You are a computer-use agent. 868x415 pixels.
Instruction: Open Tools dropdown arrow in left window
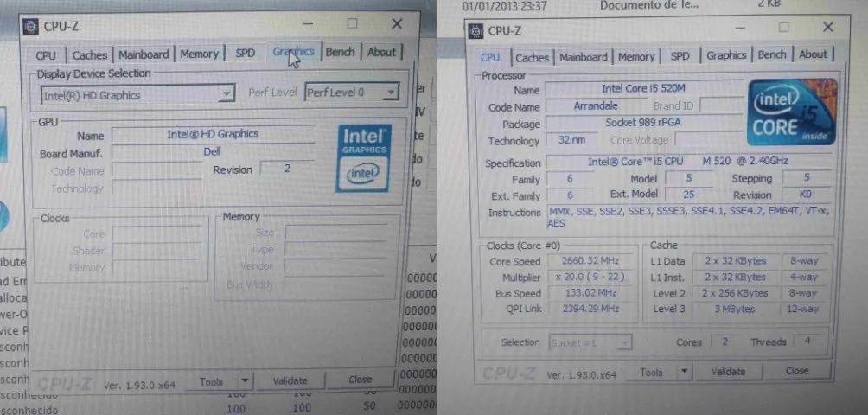click(x=245, y=381)
